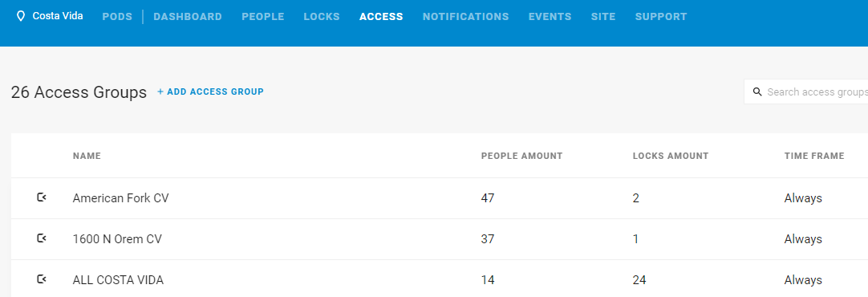The height and width of the screenshot is (297, 868).
Task: Click the ADD ACCESS GROUP link
Action: tap(215, 92)
